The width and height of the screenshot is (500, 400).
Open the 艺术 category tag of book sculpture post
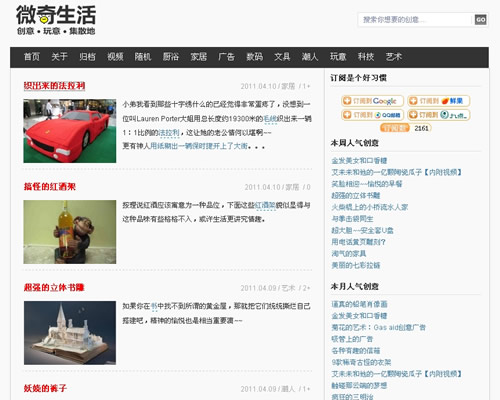[x=288, y=288]
